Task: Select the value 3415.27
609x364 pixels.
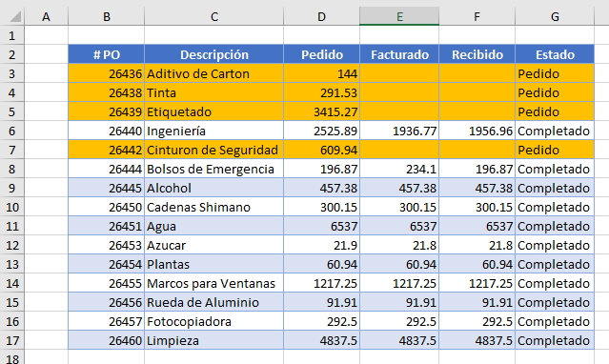Action: [x=321, y=111]
